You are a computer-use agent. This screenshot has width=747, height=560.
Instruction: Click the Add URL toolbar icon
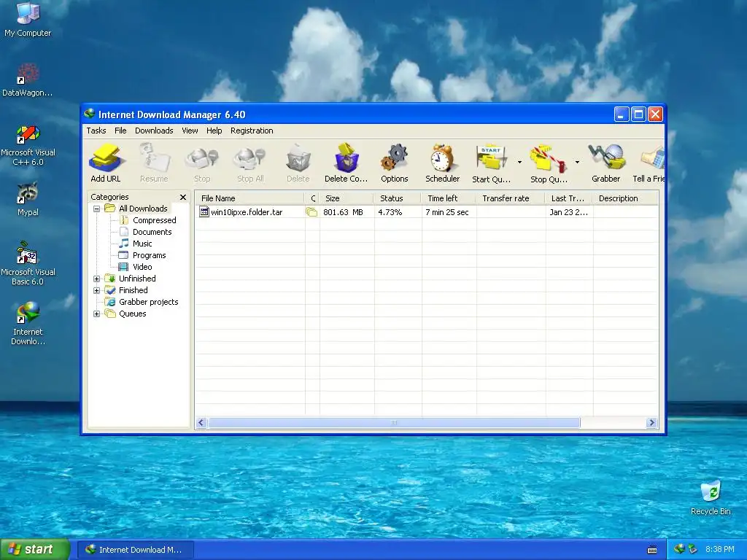(106, 163)
